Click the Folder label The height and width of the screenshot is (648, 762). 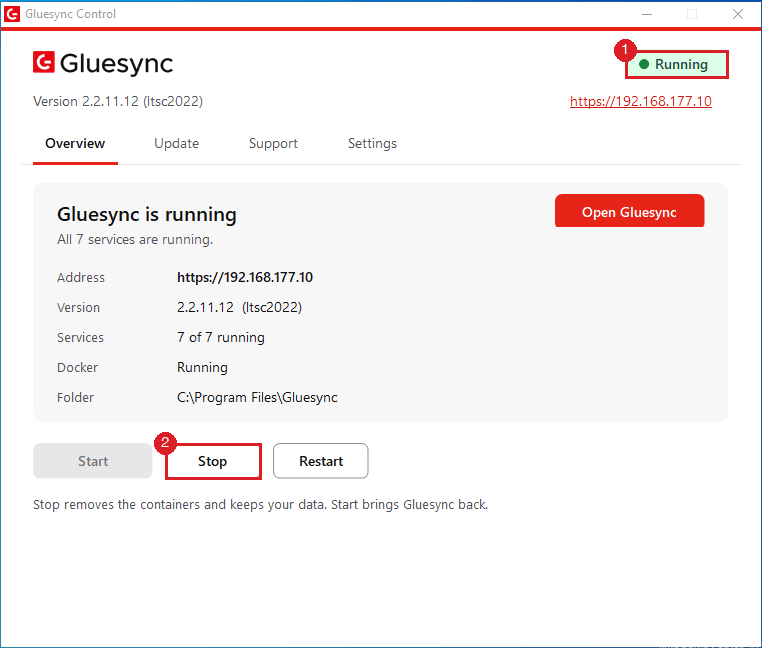point(75,398)
